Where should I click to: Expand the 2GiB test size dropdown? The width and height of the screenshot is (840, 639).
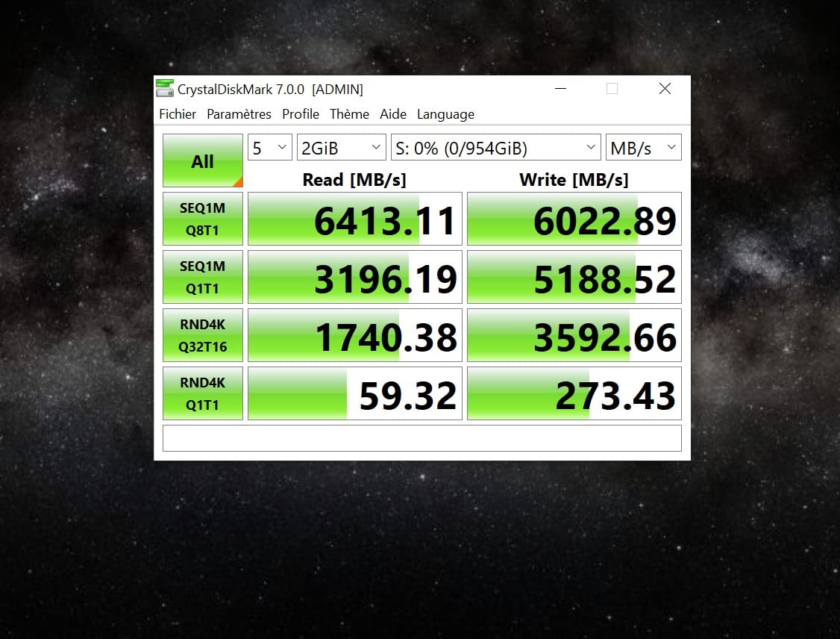341,147
